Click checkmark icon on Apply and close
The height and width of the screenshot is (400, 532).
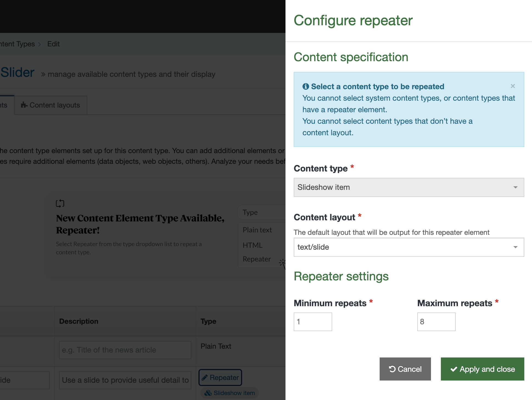454,369
